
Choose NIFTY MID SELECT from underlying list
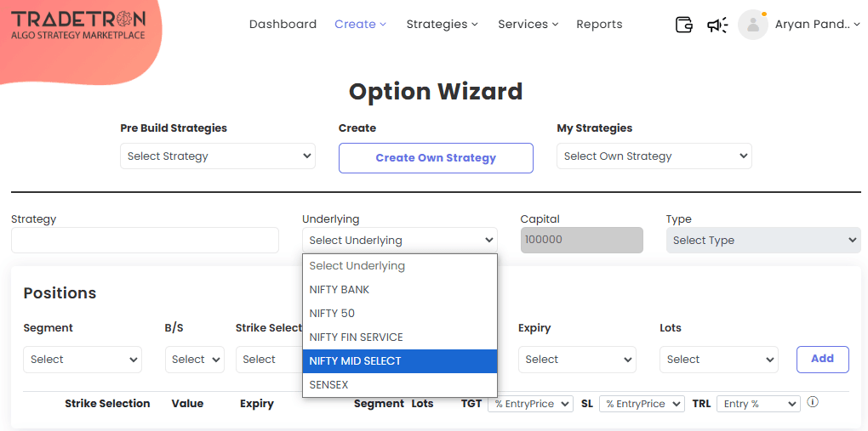pyautogui.click(x=399, y=361)
